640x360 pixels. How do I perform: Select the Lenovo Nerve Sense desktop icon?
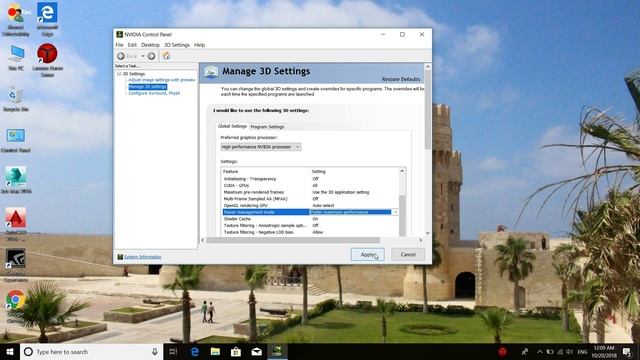click(x=47, y=60)
